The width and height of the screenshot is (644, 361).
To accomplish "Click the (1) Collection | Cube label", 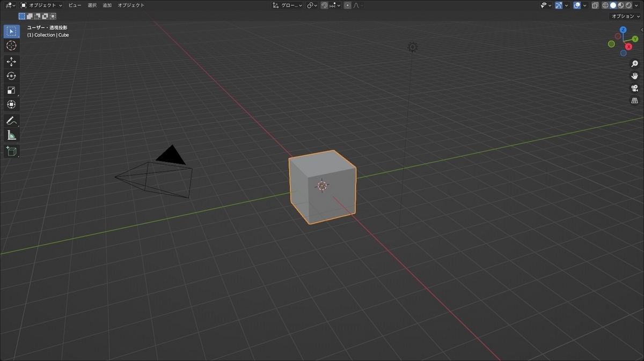I will [48, 35].
